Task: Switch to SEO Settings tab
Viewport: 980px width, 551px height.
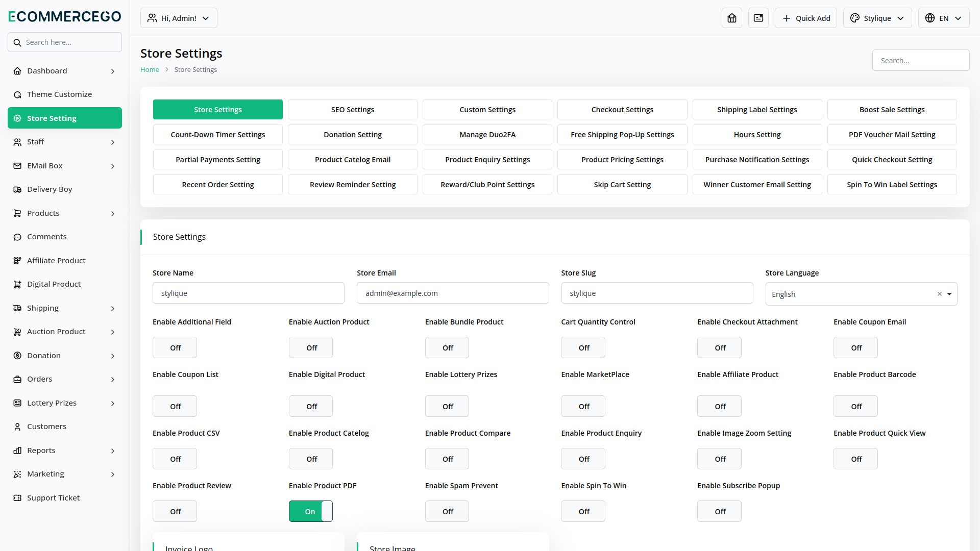Action: coord(353,109)
